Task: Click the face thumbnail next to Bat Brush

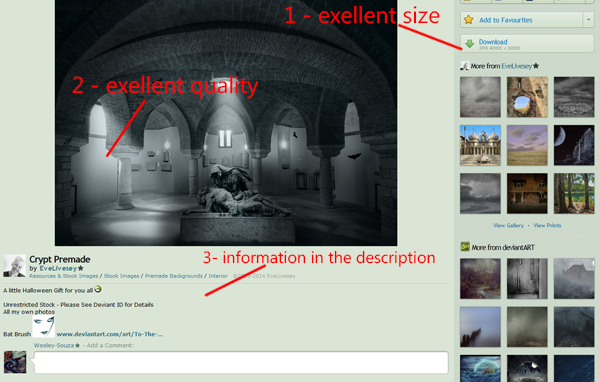Action: (x=44, y=327)
